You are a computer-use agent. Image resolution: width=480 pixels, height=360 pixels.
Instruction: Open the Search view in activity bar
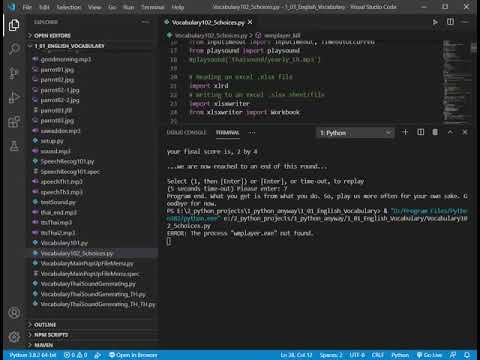pos(14,49)
